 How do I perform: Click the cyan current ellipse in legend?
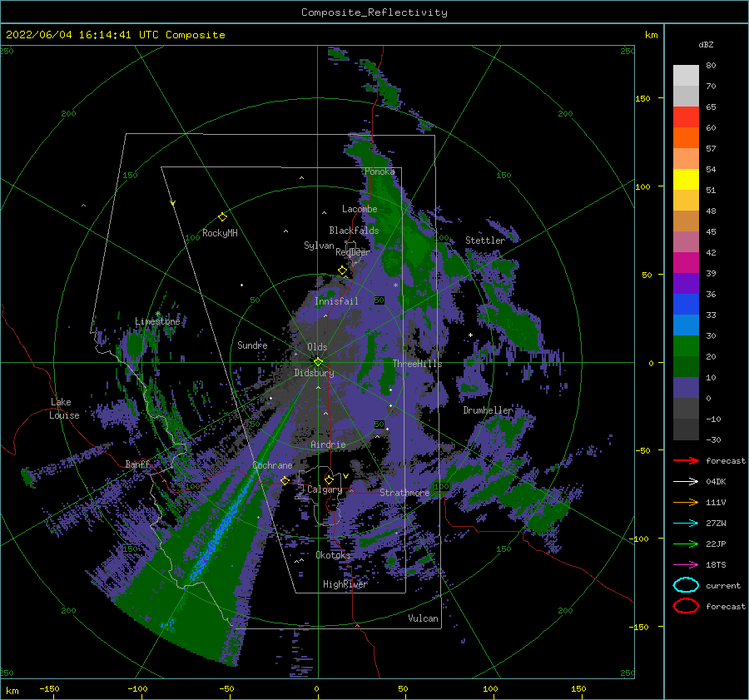tap(686, 585)
